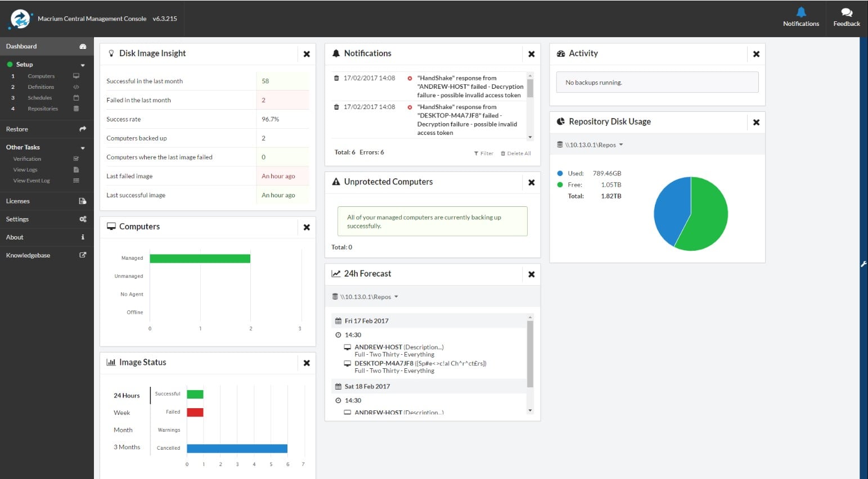Click the Macrium logo icon
This screenshot has height=479, width=868.
(20, 19)
